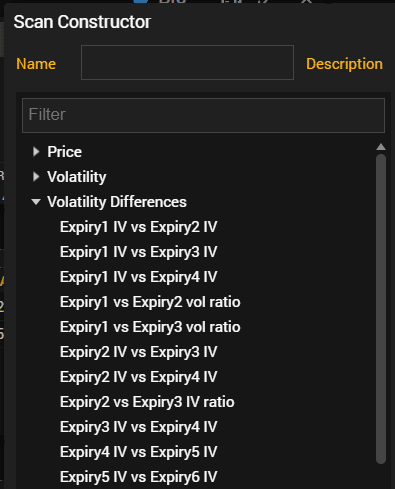Select Expiry1 IV vs Expiry4 IV

click(139, 277)
